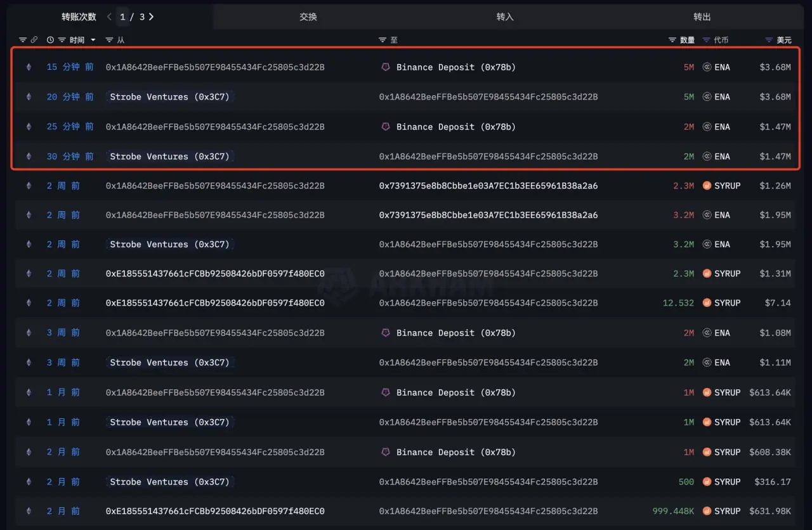Click the 时间 column header label

point(77,40)
